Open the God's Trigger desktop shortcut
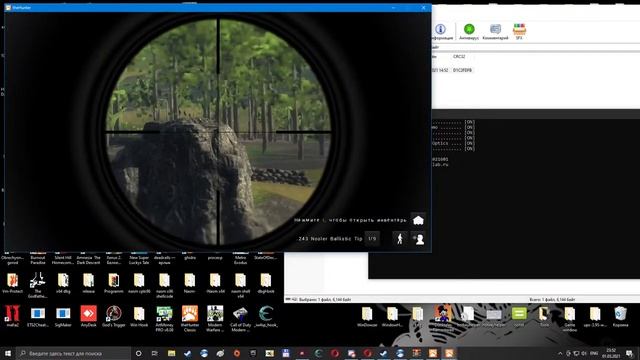Viewport: 640px width, 360px height. point(113,317)
